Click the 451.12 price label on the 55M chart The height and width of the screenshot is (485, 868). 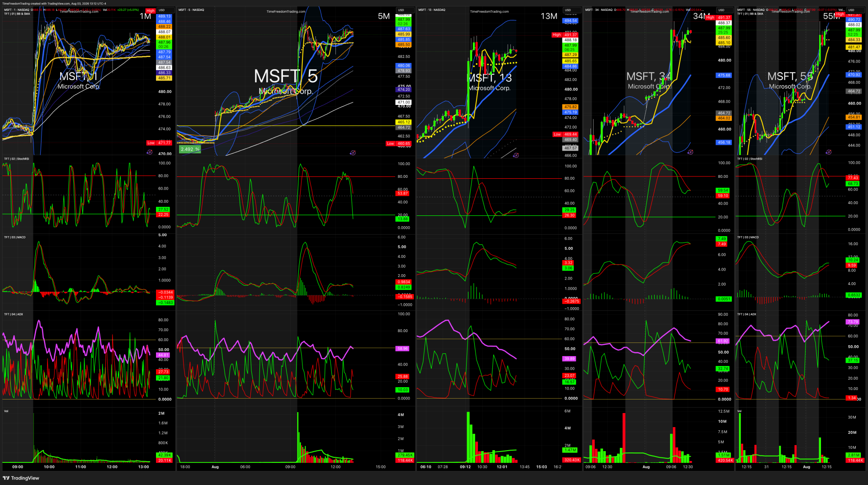coord(854,127)
